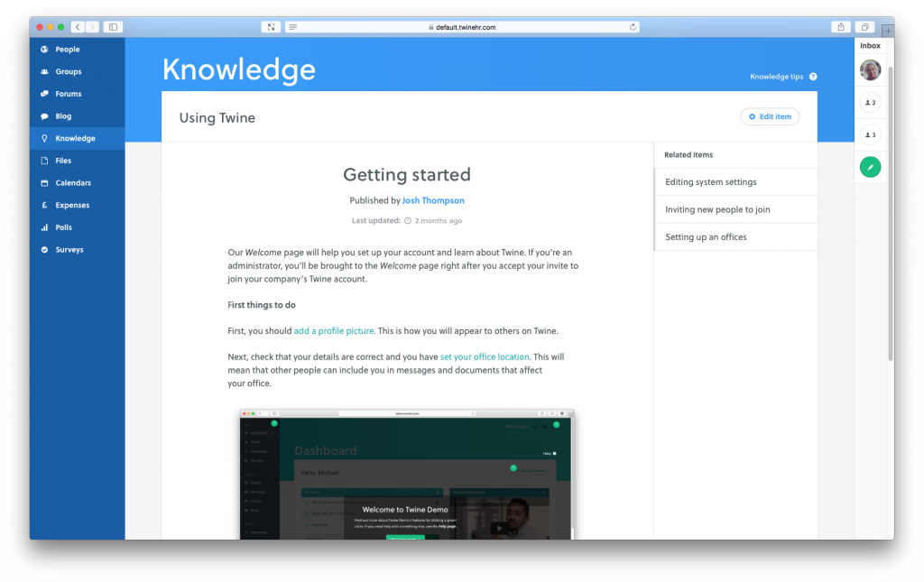Screen dimensions: 924x582
Task: Click the Safari address bar URL
Action: pyautogui.click(x=463, y=27)
